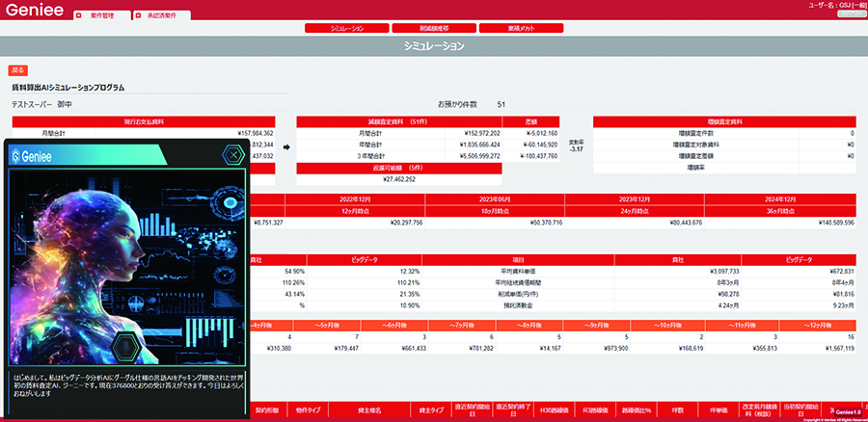Click the -3.17 change rate value
The width and height of the screenshot is (868, 422).
577,148
